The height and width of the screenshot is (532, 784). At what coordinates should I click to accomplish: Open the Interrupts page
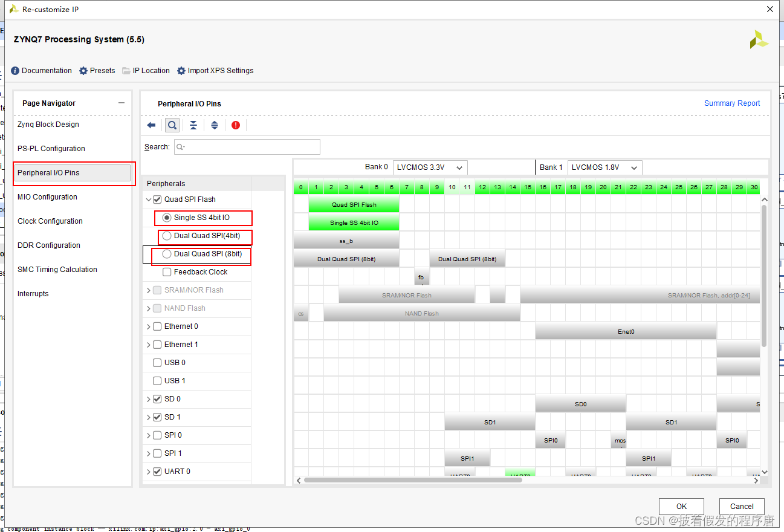click(33, 294)
